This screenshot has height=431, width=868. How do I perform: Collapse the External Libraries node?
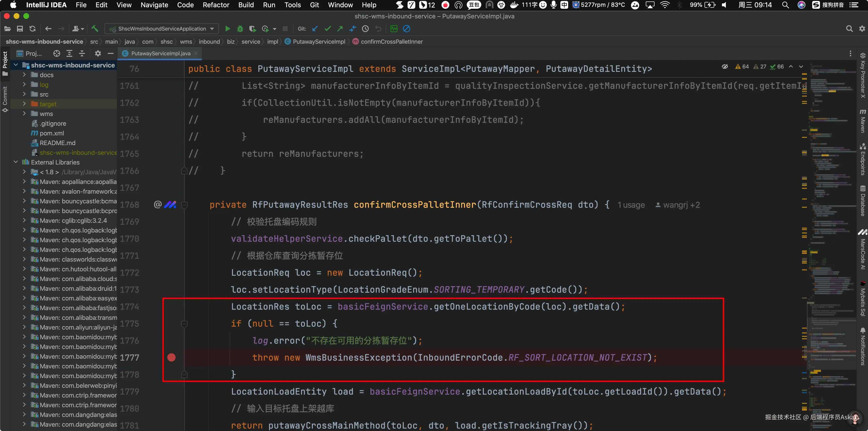[x=16, y=162]
